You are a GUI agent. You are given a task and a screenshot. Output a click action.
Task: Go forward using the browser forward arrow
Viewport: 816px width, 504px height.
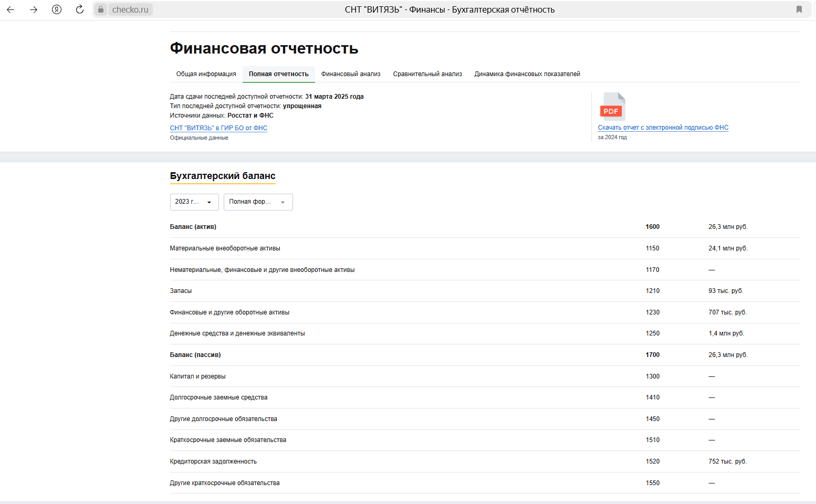click(34, 9)
